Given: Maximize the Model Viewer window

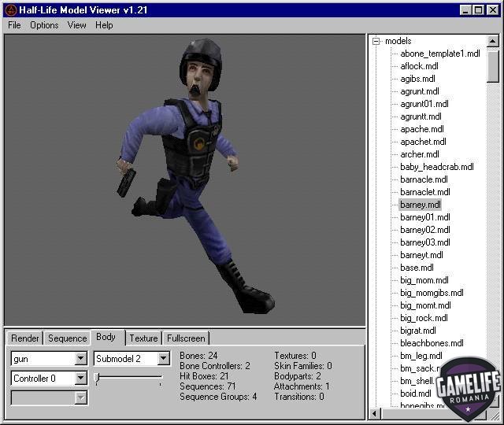Looking at the screenshot, I should (x=478, y=10).
